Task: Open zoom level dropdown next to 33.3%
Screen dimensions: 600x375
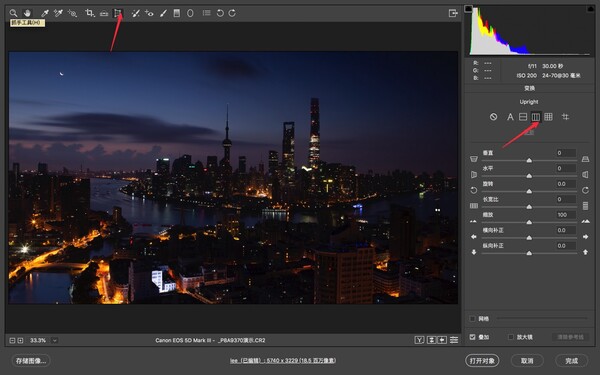Action: click(x=55, y=340)
